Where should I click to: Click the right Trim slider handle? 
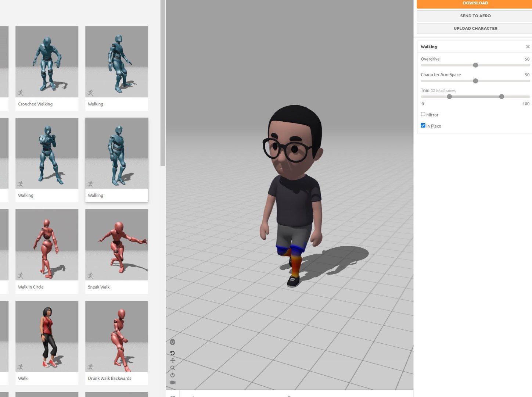click(502, 97)
